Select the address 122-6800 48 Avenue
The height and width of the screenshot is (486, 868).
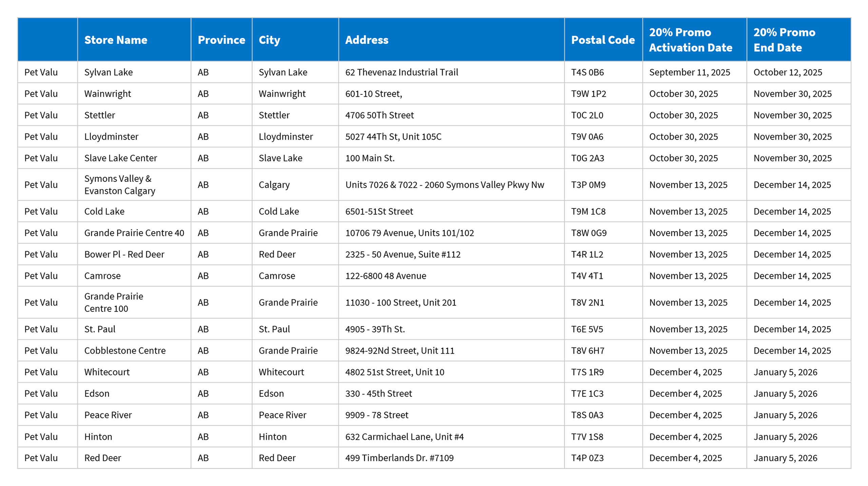pos(386,276)
